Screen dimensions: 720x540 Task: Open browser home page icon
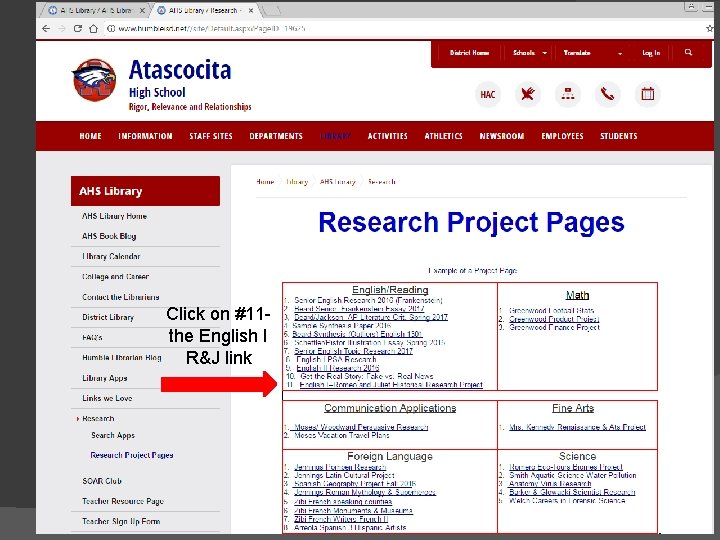tap(93, 28)
